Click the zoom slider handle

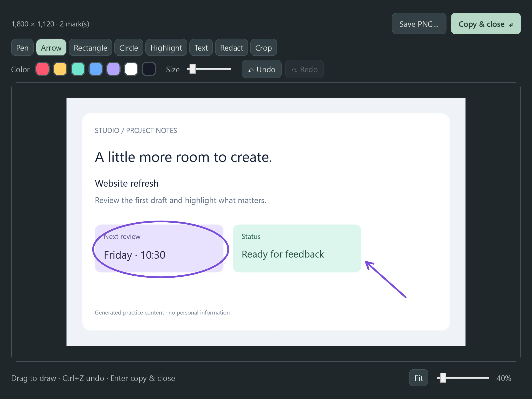coord(443,378)
